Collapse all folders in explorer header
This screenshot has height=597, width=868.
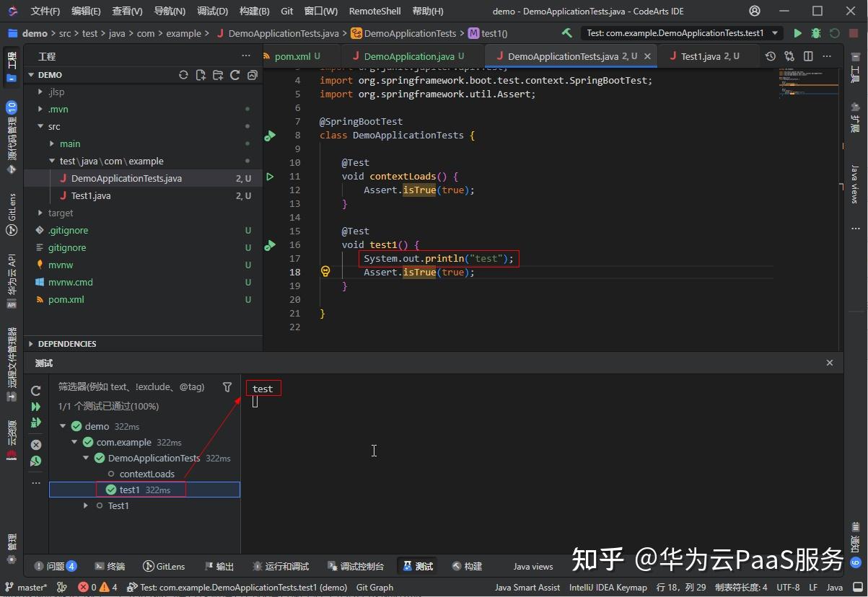252,75
